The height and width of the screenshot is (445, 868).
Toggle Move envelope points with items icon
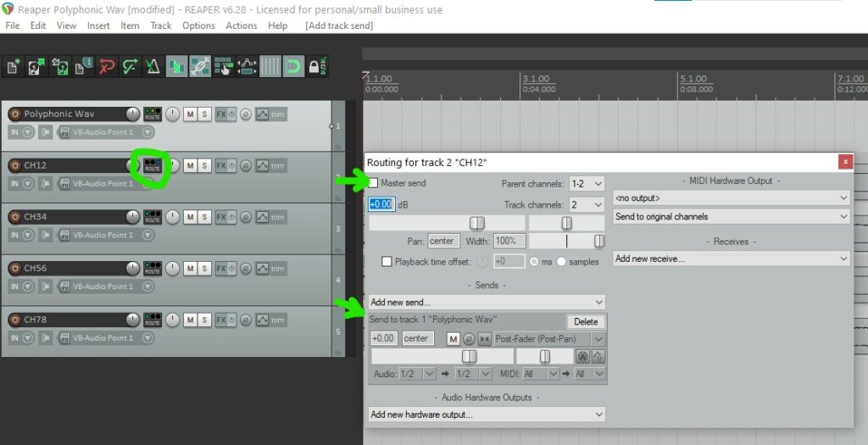(x=247, y=67)
